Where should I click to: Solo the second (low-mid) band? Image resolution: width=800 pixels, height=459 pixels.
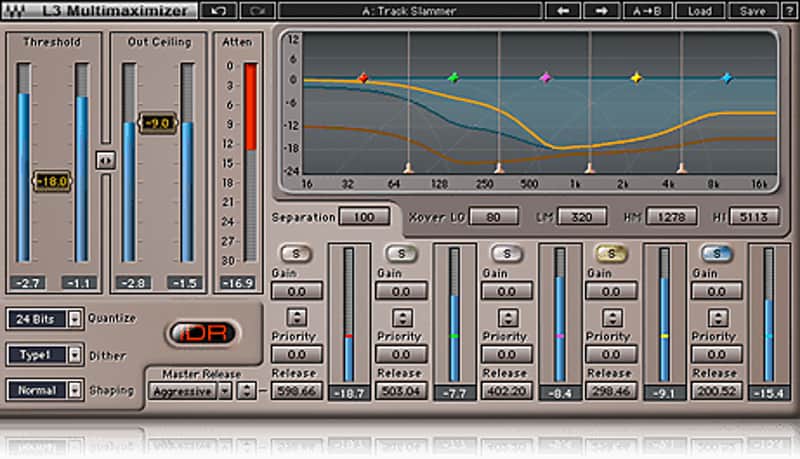click(402, 253)
